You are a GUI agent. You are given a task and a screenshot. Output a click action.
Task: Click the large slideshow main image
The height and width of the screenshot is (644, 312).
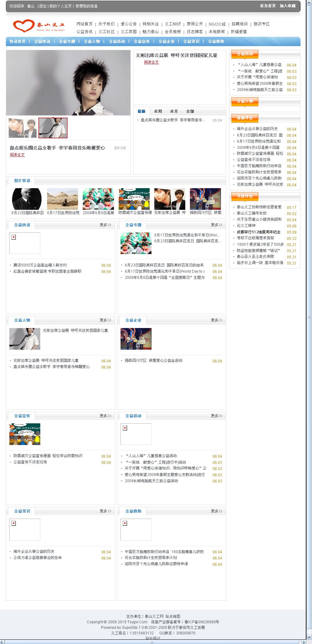pyautogui.click(x=68, y=83)
